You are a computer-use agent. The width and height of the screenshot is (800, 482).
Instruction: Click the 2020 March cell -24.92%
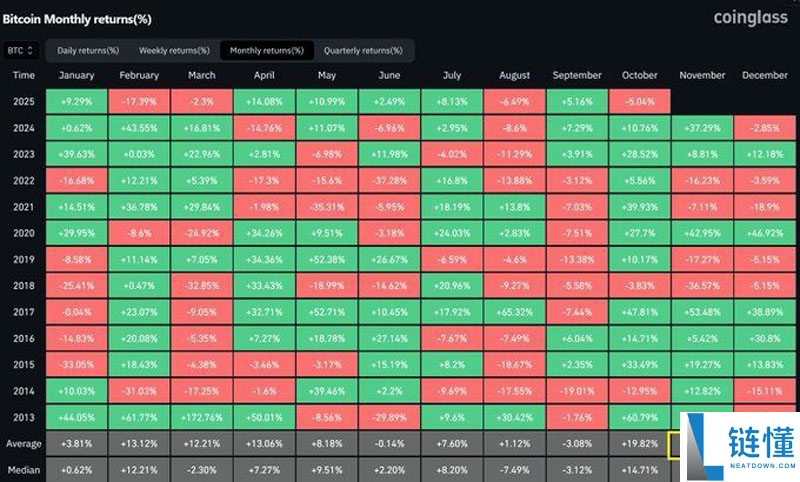[x=202, y=233]
